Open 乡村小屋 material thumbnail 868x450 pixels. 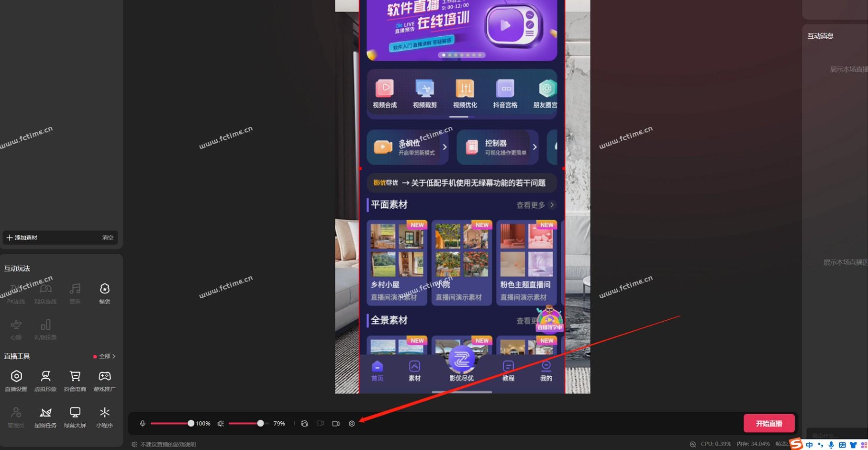click(x=397, y=262)
